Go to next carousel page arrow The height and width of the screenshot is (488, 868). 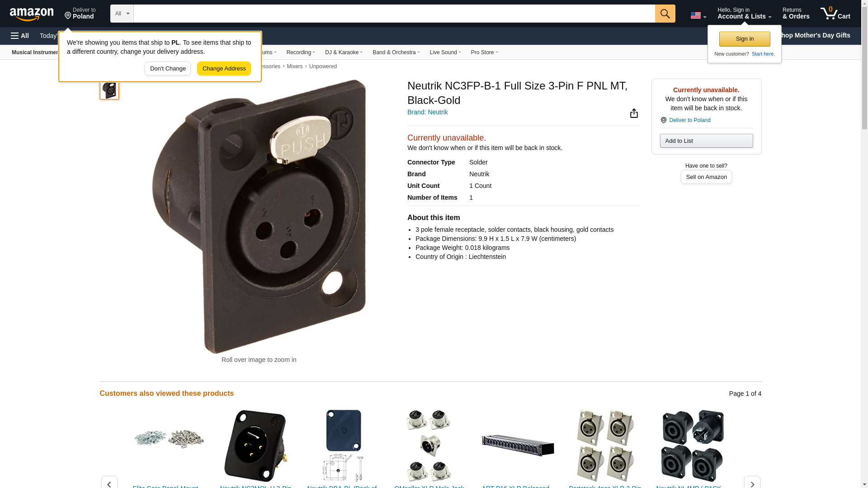tap(752, 483)
